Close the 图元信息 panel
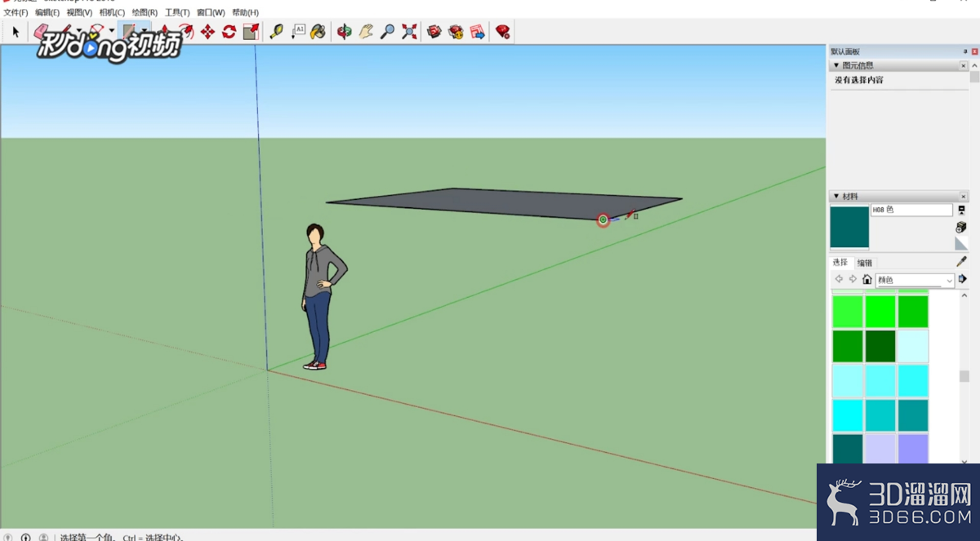 pos(964,65)
